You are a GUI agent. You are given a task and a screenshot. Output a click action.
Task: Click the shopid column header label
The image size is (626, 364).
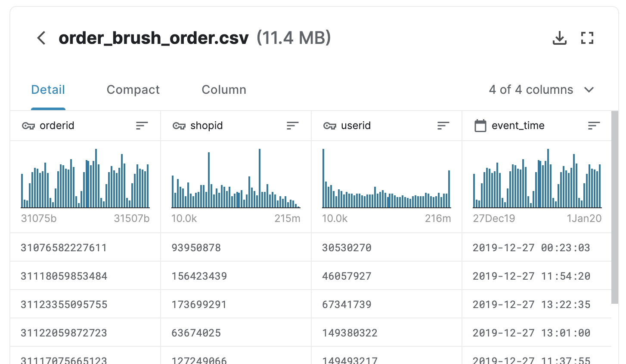tap(207, 126)
